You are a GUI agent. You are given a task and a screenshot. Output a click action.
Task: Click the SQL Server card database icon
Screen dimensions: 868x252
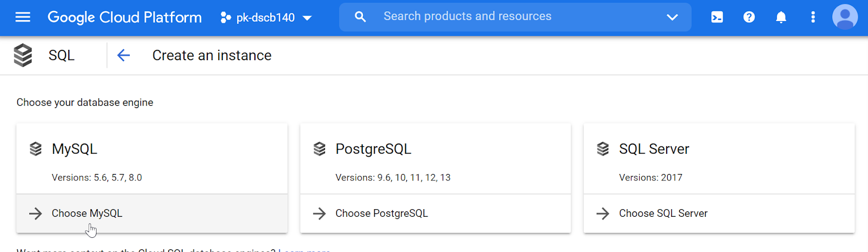coord(603,149)
